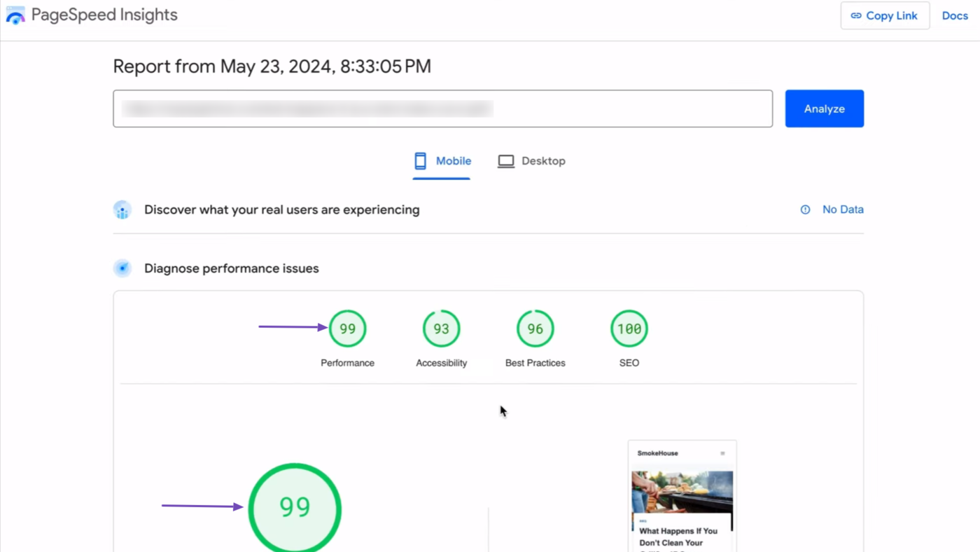Viewport: 980px width, 552px height.
Task: Click the hamburger menu in SmokeHouse preview
Action: click(x=722, y=453)
